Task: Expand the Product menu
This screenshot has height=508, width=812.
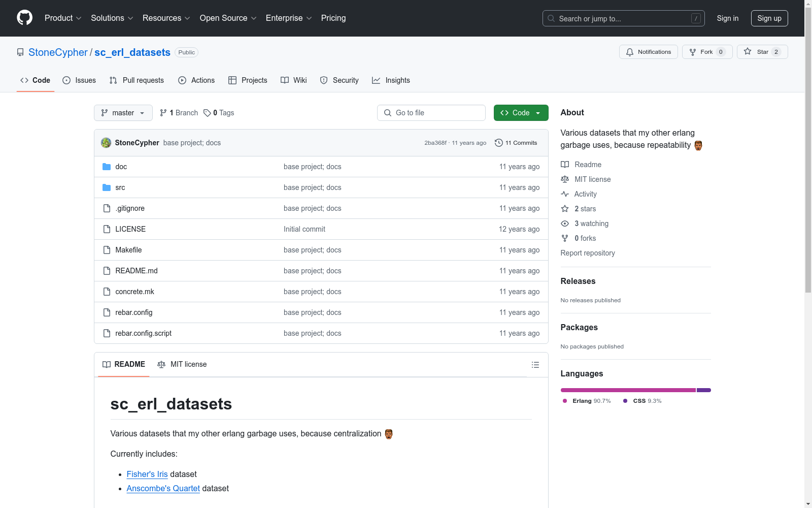Action: tap(63, 18)
